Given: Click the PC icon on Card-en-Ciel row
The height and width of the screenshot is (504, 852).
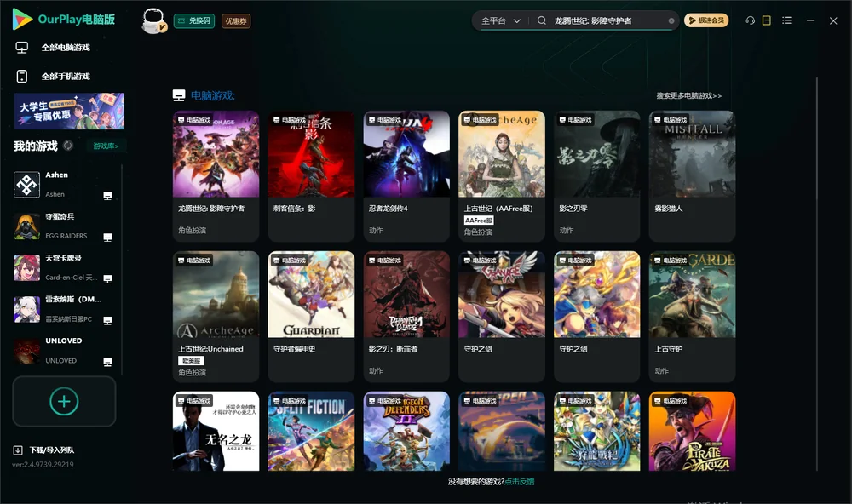Looking at the screenshot, I should click(107, 279).
